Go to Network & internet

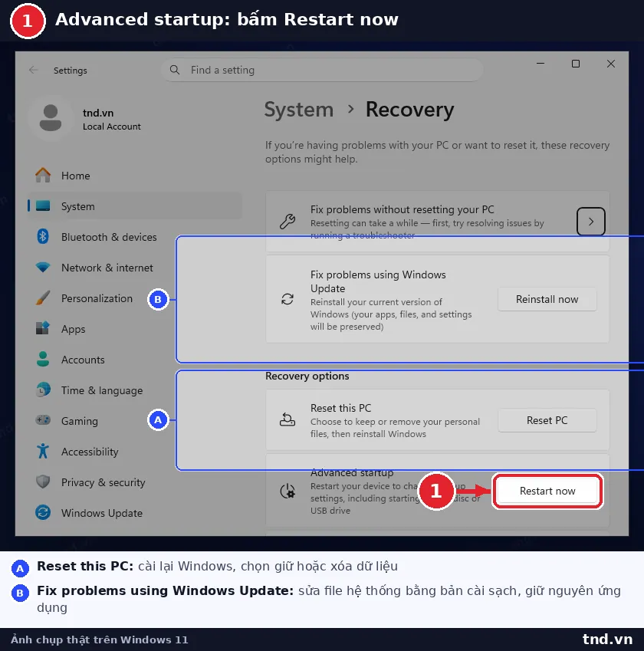[x=135, y=268]
